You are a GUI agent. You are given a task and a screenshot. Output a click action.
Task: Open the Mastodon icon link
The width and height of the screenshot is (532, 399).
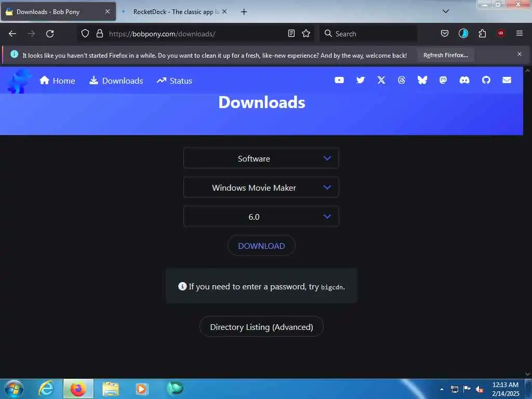coord(443,80)
